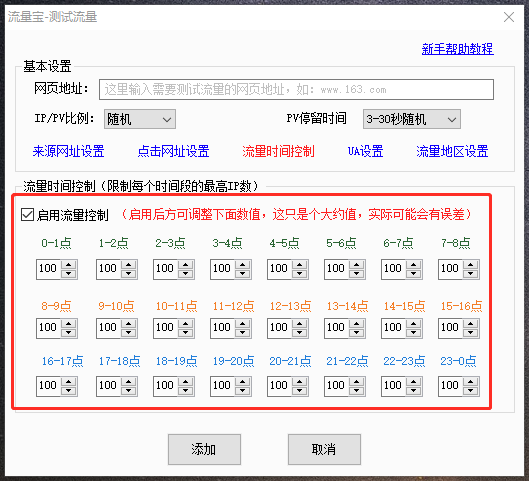The image size is (529, 481).
Task: Uncheck the 启用流量控制 checkbox
Action: [27, 215]
